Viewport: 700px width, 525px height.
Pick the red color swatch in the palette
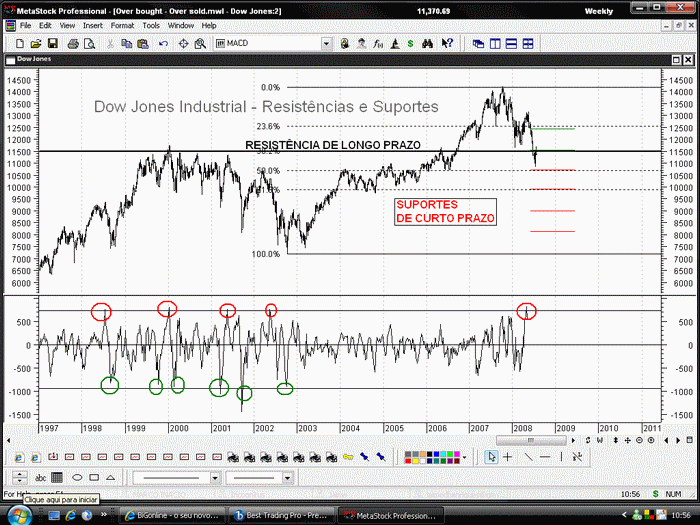click(408, 461)
